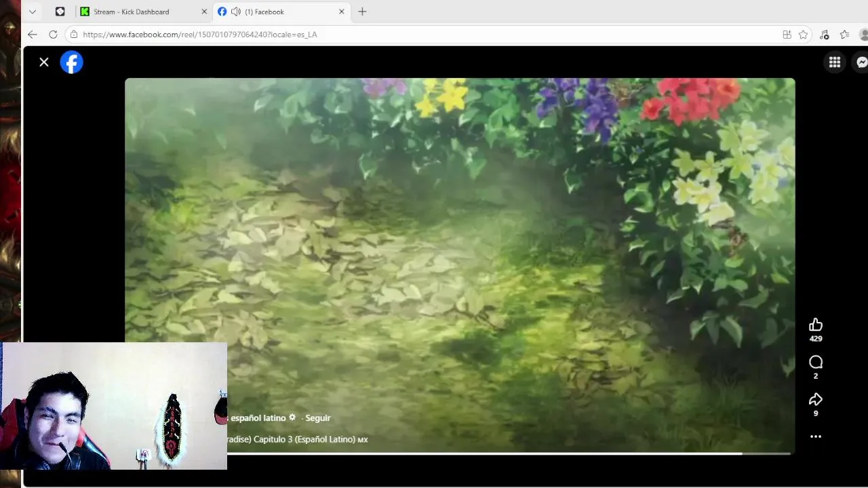Click the 9 shares count
The image size is (868, 488).
coord(816,413)
